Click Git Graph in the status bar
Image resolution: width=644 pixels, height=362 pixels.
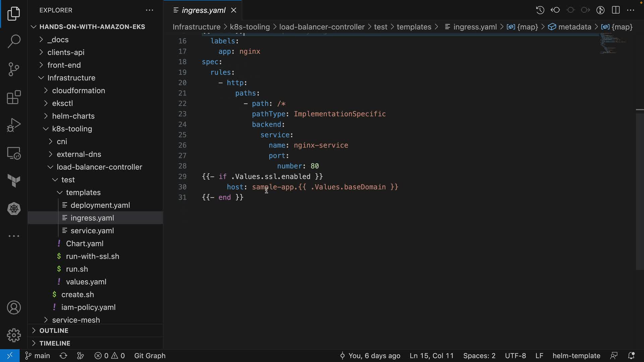point(150,356)
